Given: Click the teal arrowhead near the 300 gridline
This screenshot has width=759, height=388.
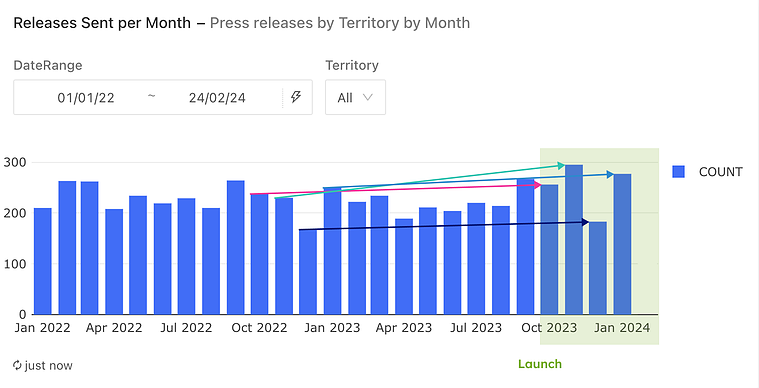Looking at the screenshot, I should 561,166.
